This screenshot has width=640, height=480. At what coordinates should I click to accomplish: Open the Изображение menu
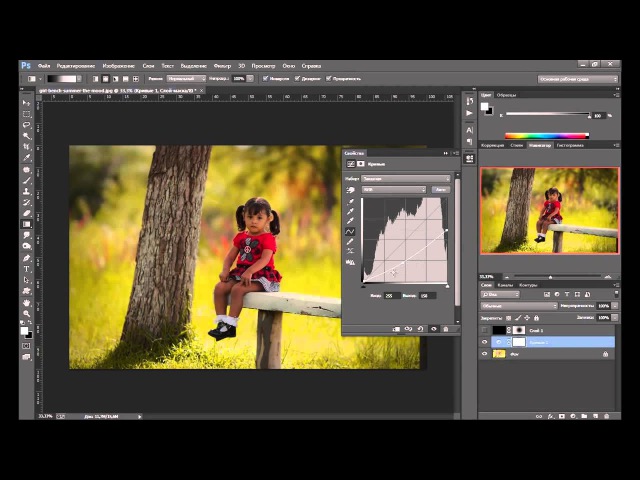(x=118, y=66)
